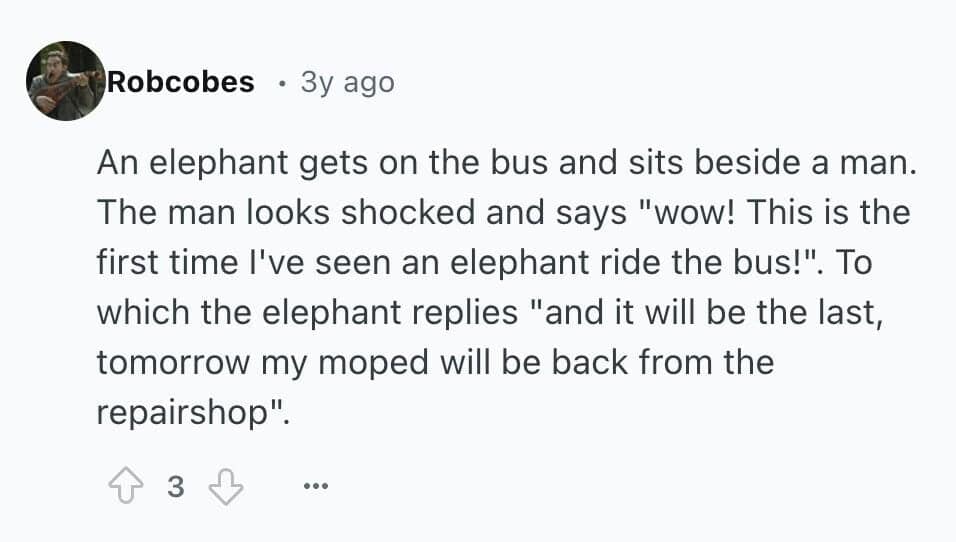Click the "3y ago" timestamp

[x=347, y=82]
